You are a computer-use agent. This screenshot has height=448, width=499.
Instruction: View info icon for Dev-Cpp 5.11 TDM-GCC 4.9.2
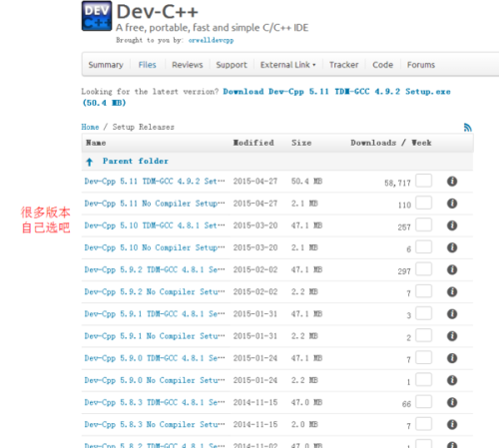pyautogui.click(x=452, y=182)
